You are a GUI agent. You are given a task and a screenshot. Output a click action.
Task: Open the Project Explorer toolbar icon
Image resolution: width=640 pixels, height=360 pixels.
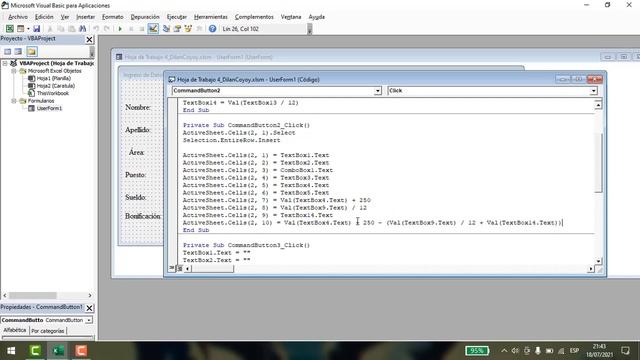(x=166, y=29)
